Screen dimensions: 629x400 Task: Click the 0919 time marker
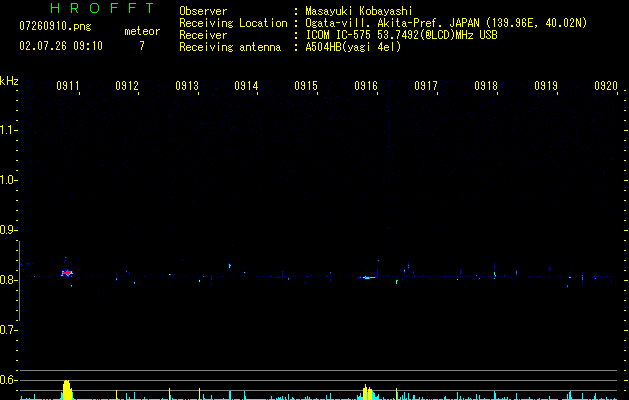[x=546, y=86]
